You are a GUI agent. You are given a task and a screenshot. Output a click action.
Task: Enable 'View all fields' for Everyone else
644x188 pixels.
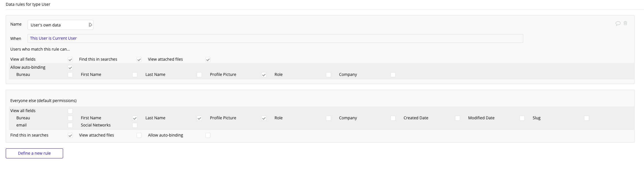click(x=70, y=111)
